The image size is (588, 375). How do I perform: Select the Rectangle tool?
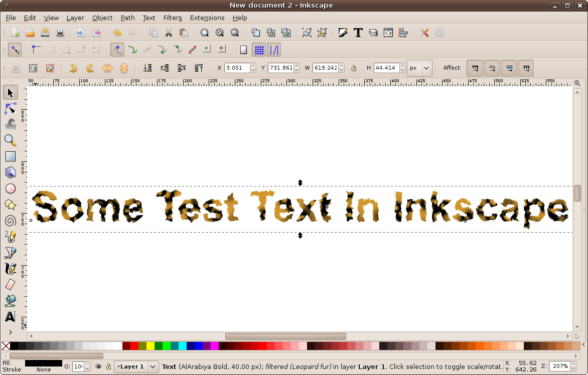tap(11, 156)
